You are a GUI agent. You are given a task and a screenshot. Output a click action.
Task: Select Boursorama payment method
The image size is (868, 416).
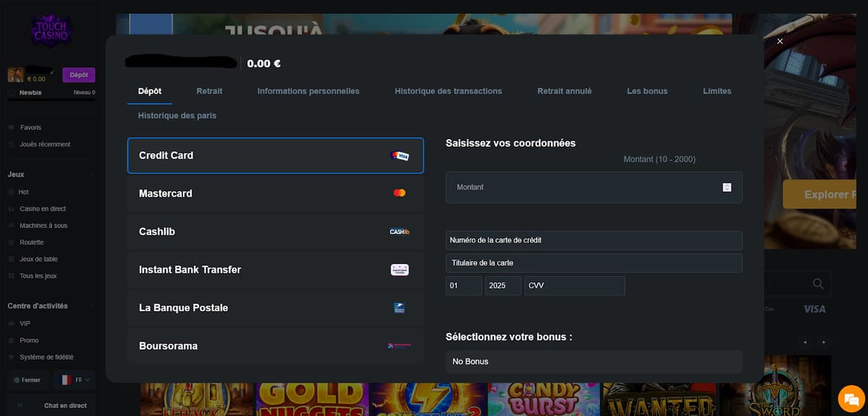point(276,346)
